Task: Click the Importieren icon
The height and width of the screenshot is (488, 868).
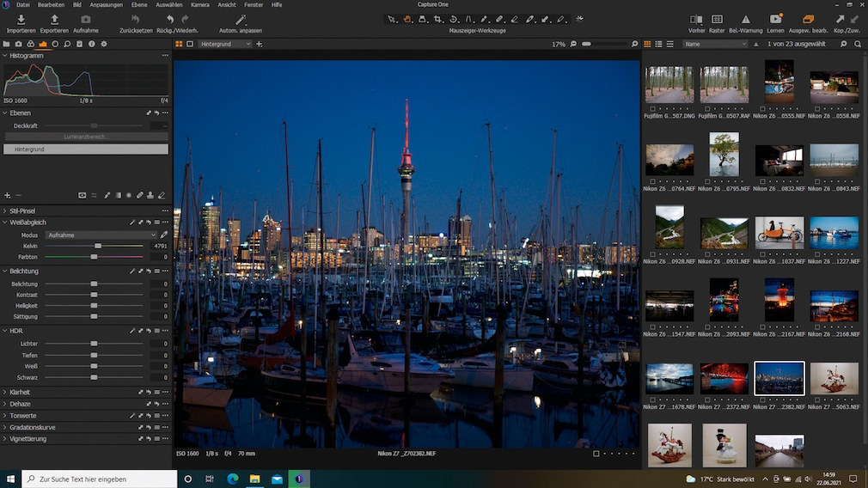Action: pyautogui.click(x=21, y=20)
